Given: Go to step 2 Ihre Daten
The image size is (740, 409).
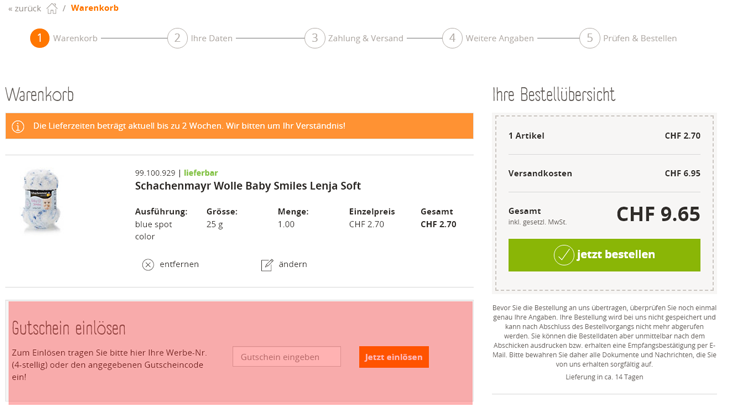Looking at the screenshot, I should 177,38.
